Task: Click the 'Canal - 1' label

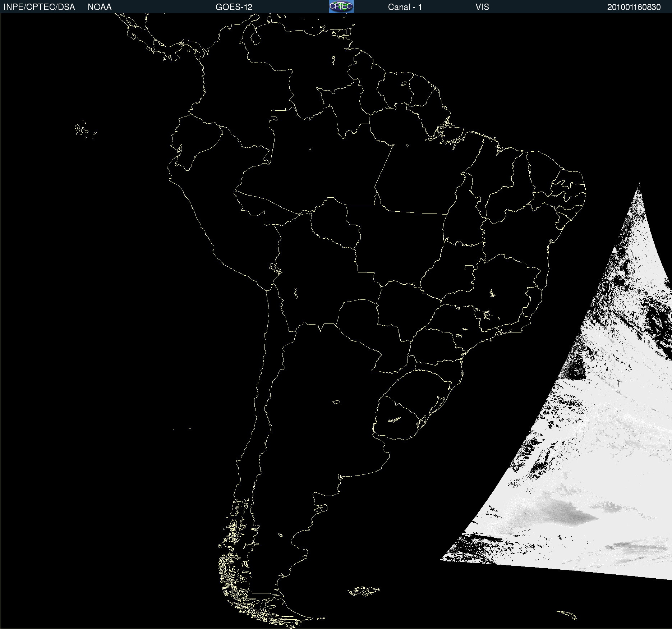Action: 405,7
